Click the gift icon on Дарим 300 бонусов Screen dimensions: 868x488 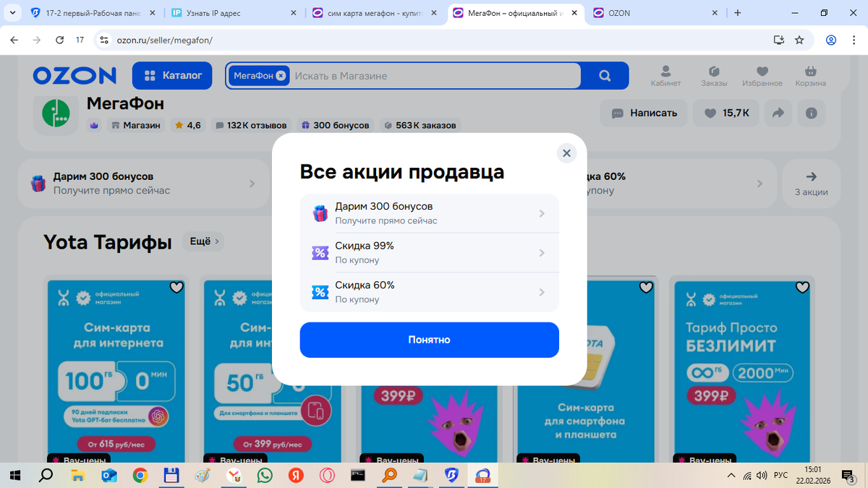[320, 212]
